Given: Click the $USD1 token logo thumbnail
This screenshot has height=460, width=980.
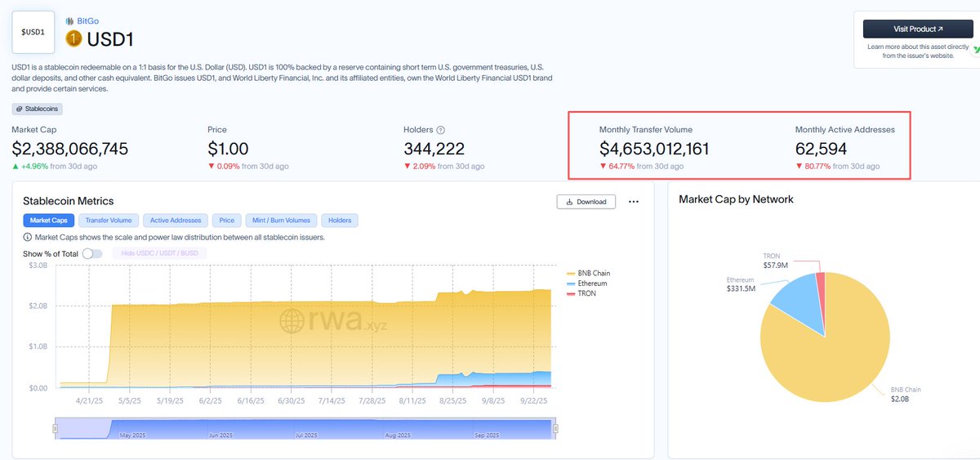Looking at the screenshot, I should (33, 32).
